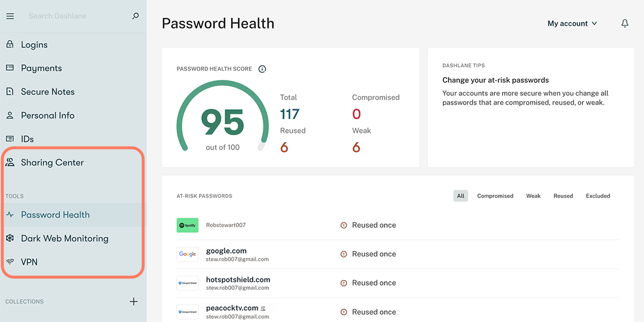Select the Reused filter tab

(563, 196)
